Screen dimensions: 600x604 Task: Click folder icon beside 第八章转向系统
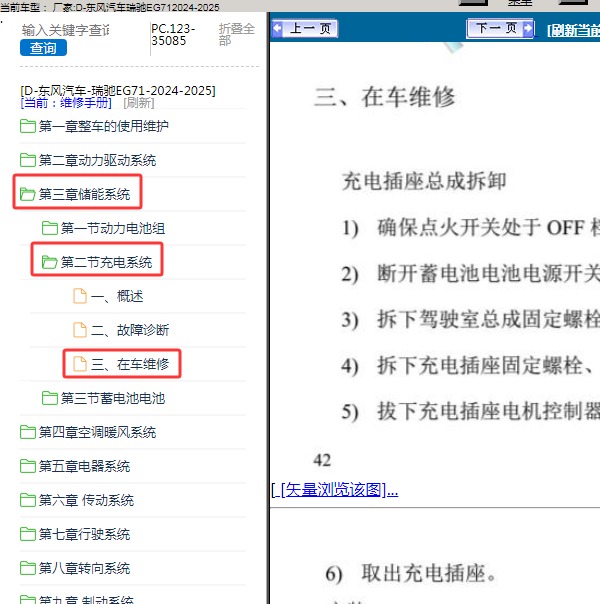tap(28, 568)
